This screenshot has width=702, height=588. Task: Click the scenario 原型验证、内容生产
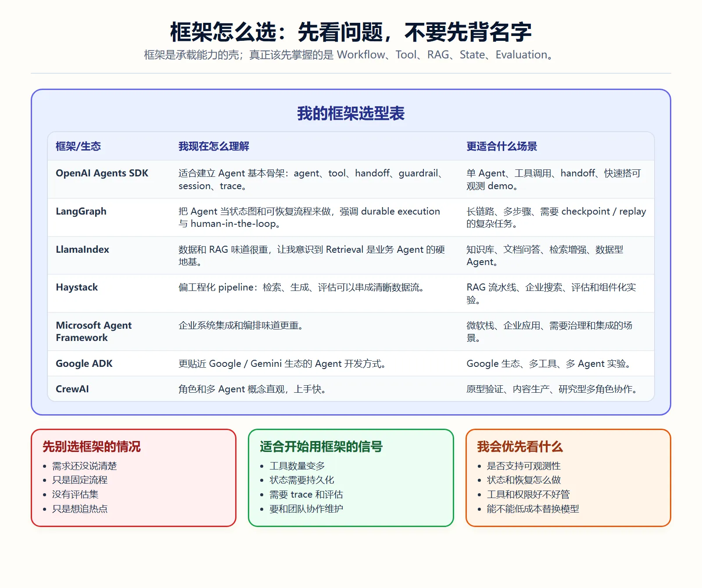pos(553,389)
